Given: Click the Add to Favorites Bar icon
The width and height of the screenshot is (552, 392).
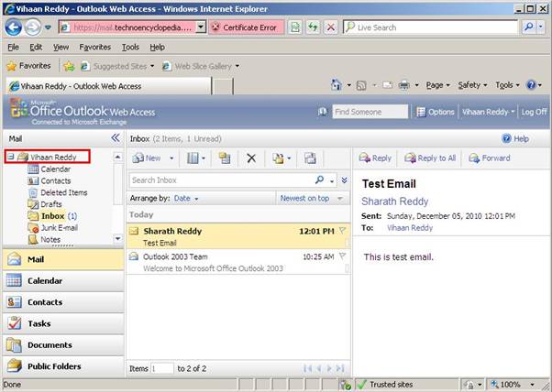Looking at the screenshot, I should (x=69, y=66).
